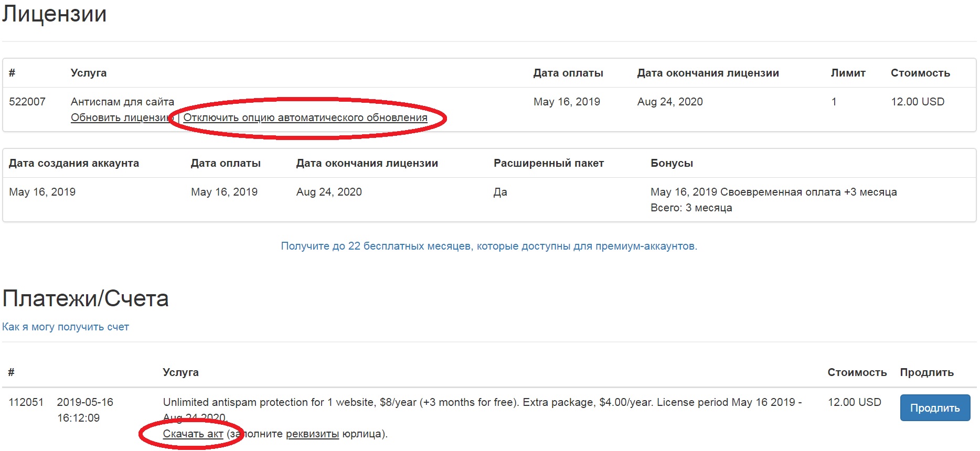Click the 'Платежи/Счета' heading

(86, 298)
